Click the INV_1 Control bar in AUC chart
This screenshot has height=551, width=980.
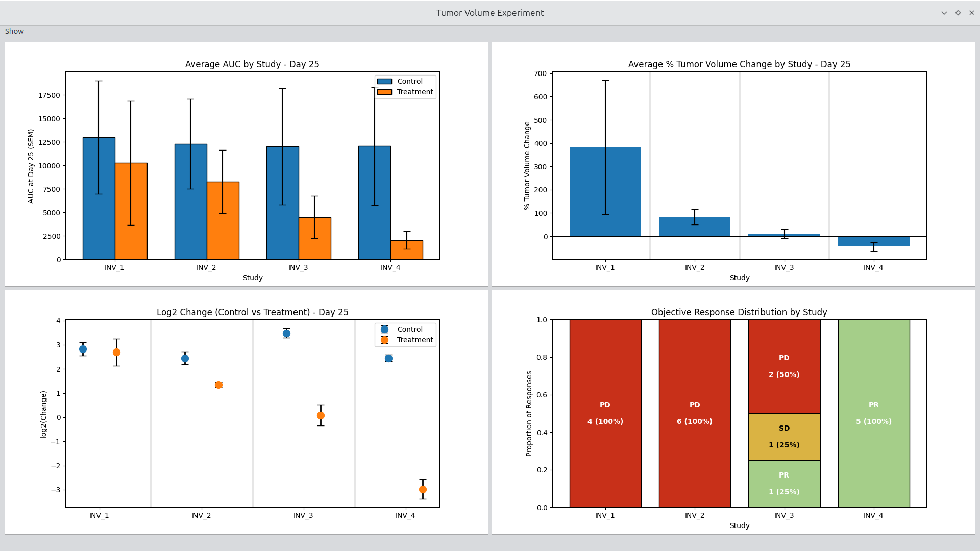tap(99, 198)
